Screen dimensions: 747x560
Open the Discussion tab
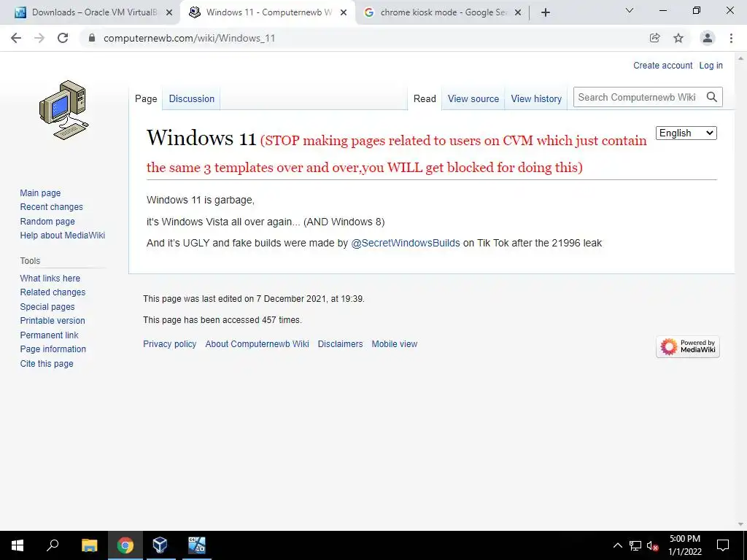pos(192,98)
